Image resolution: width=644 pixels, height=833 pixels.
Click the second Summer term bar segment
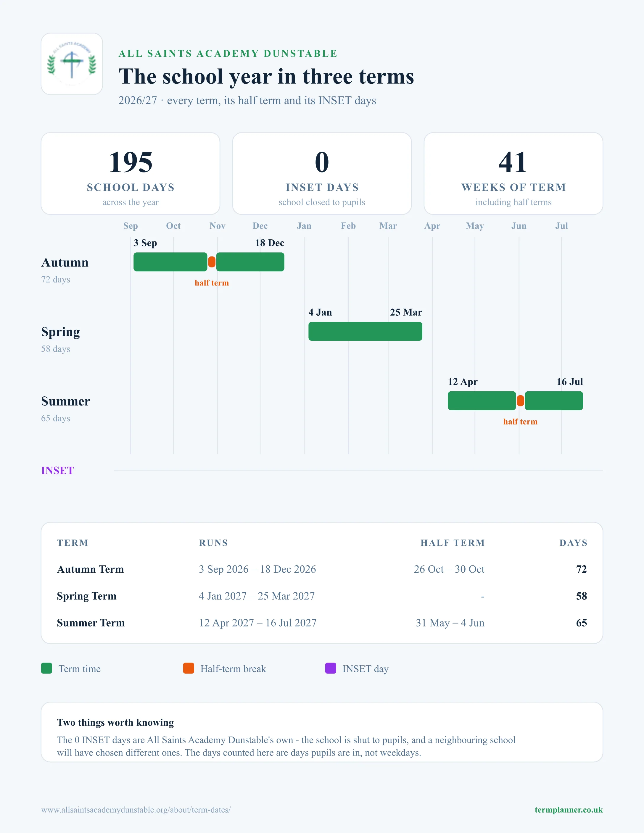[553, 401]
